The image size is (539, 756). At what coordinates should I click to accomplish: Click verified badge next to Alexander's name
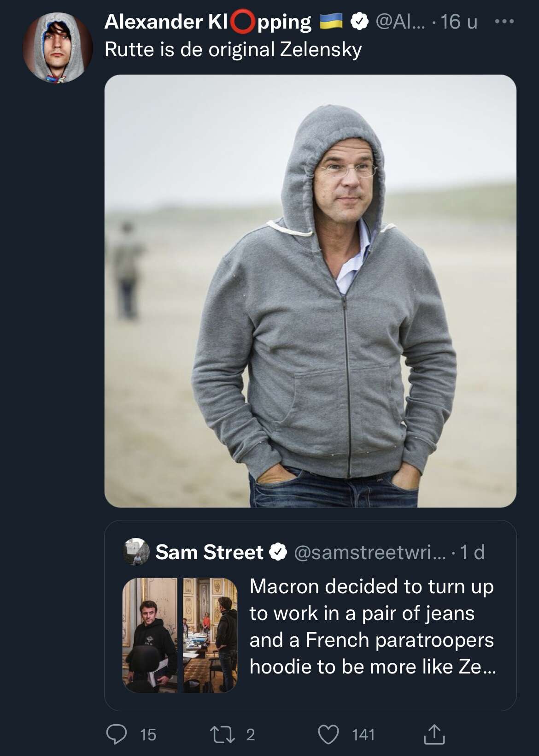coord(360,22)
